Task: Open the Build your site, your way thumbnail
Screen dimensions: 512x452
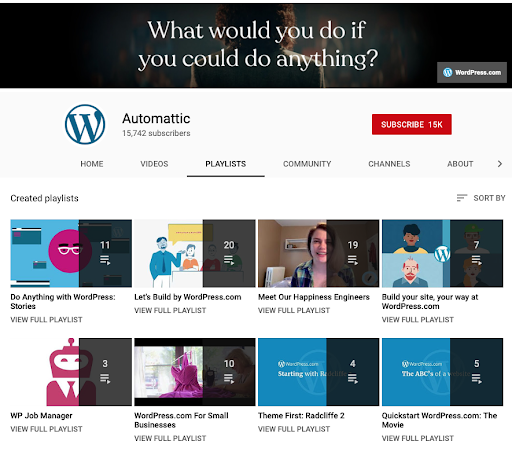Action: point(442,253)
